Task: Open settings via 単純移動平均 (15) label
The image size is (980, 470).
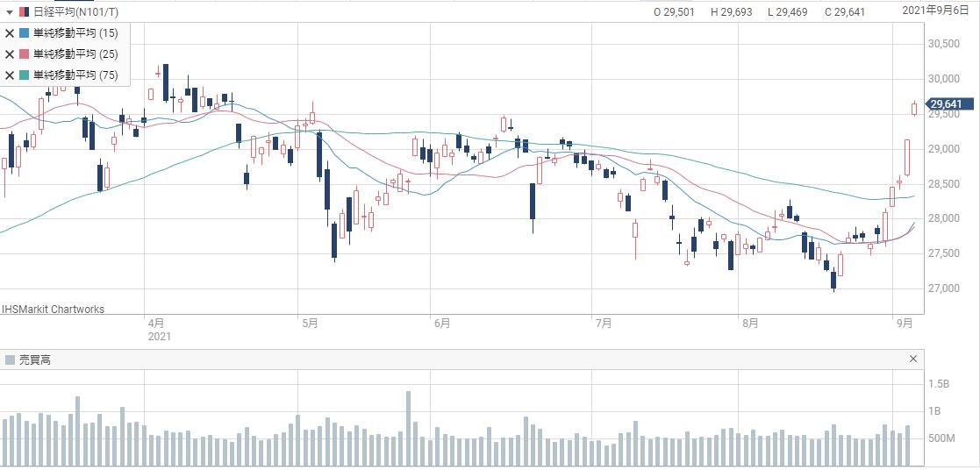Action: coord(75,33)
